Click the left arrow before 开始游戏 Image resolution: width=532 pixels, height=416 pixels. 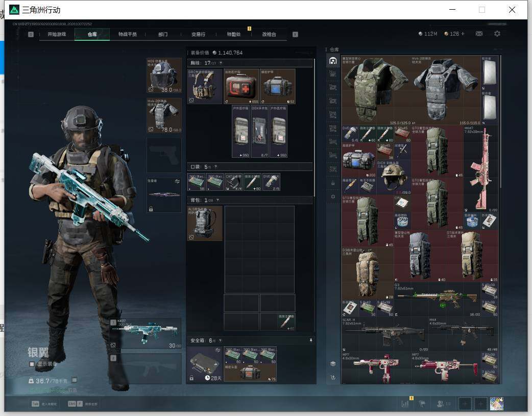pyautogui.click(x=31, y=34)
